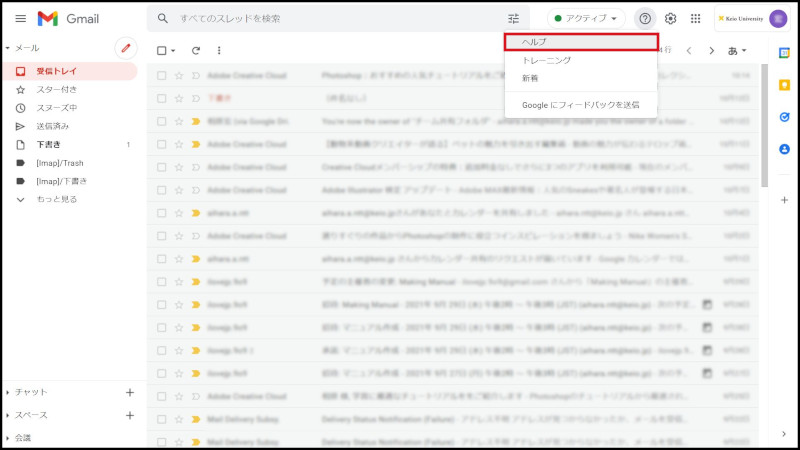Viewport: 800px width, 450px height.
Task: Open the 送信済み folder
Action: coord(53,126)
